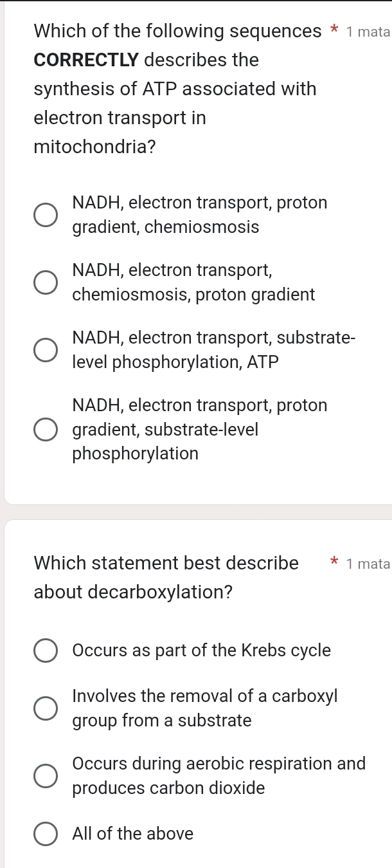This screenshot has width=392, height=868.
Task: Click the empty circle beside 'All of the above'
Action: (46, 834)
